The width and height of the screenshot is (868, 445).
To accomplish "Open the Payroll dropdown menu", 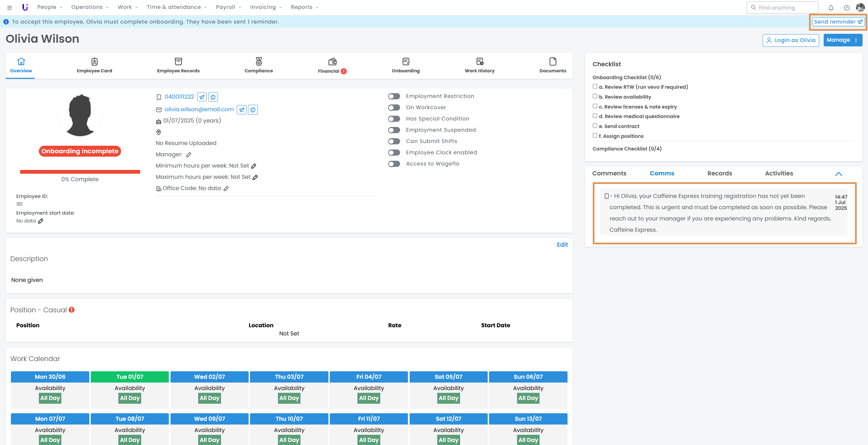I will (229, 7).
